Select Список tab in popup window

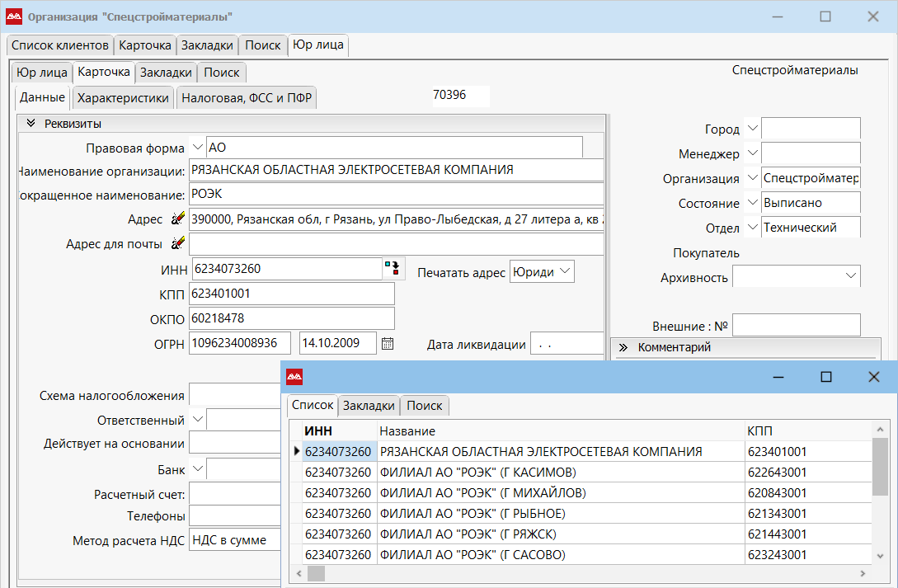pos(313,405)
